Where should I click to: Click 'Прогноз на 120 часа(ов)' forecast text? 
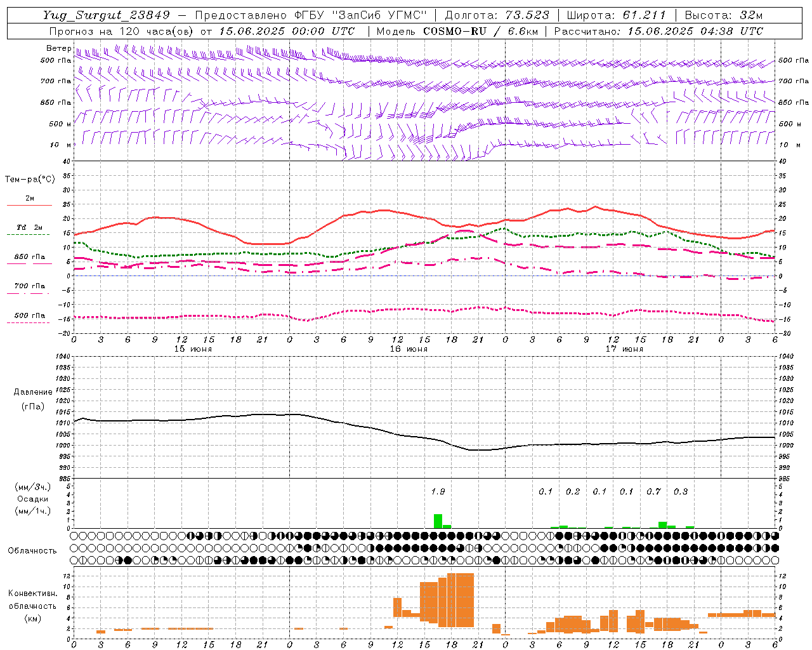click(x=121, y=31)
